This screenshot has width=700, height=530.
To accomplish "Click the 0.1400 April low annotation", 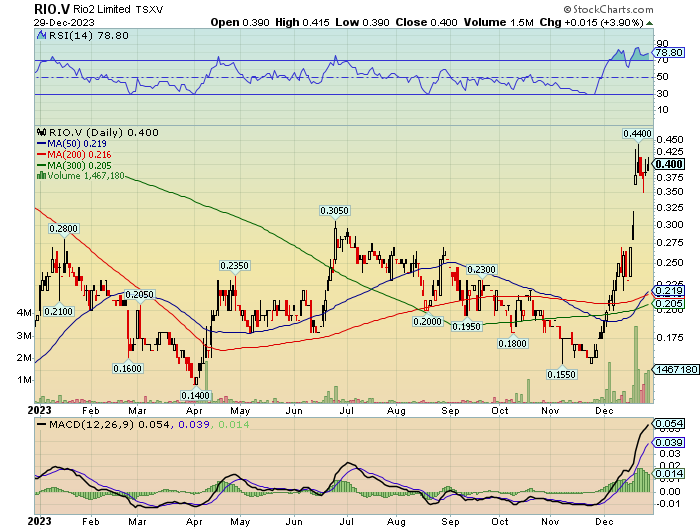I will [x=196, y=396].
